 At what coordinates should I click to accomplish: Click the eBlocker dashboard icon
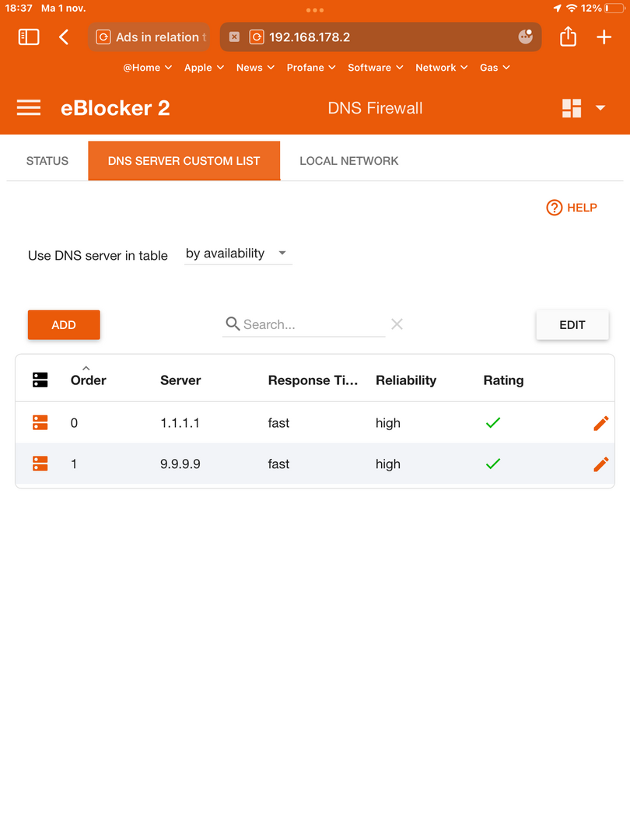click(x=572, y=108)
